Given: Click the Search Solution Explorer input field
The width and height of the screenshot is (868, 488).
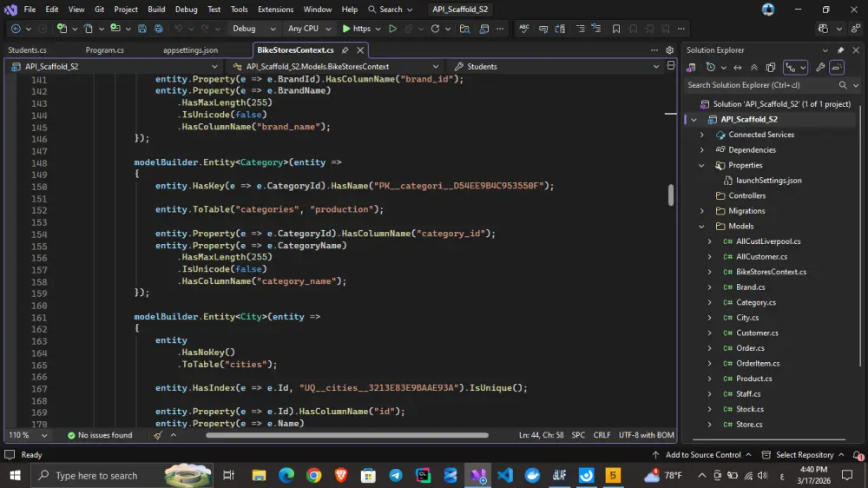Looking at the screenshot, I should coord(760,85).
